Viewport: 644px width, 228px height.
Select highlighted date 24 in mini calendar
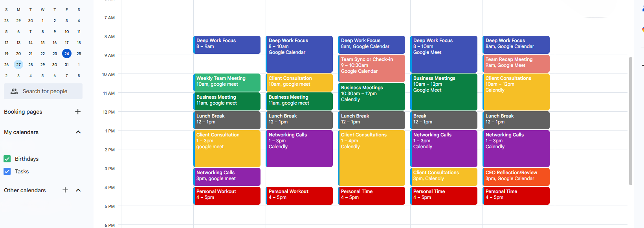pos(67,53)
